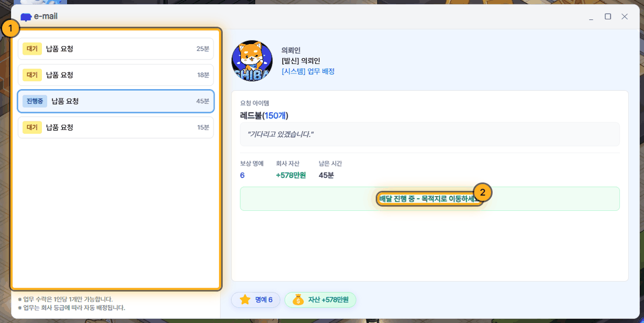Click the 배달 진행 중 status button

pos(429,199)
